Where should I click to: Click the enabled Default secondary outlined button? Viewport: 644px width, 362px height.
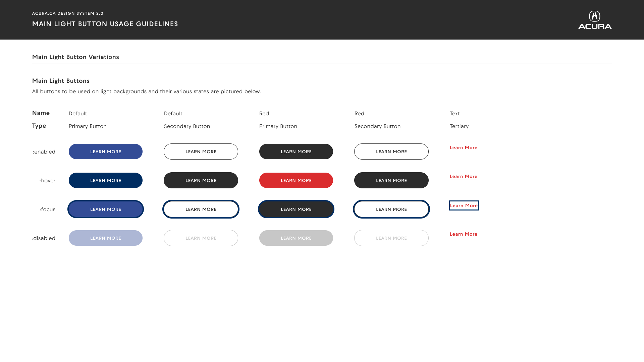point(201,152)
